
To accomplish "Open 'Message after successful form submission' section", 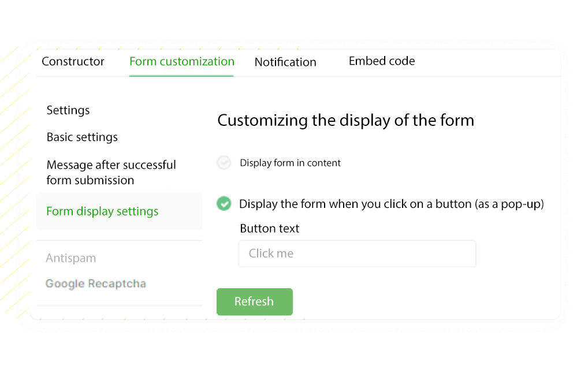I will (111, 173).
